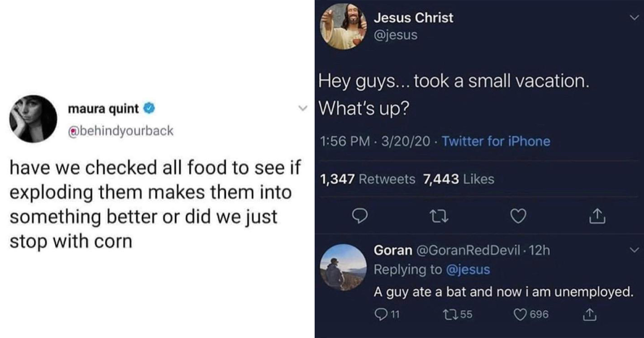This screenshot has width=644, height=338.
Task: Expand the chevron menu on Jesus Christ tweet
Action: pyautogui.click(x=634, y=18)
